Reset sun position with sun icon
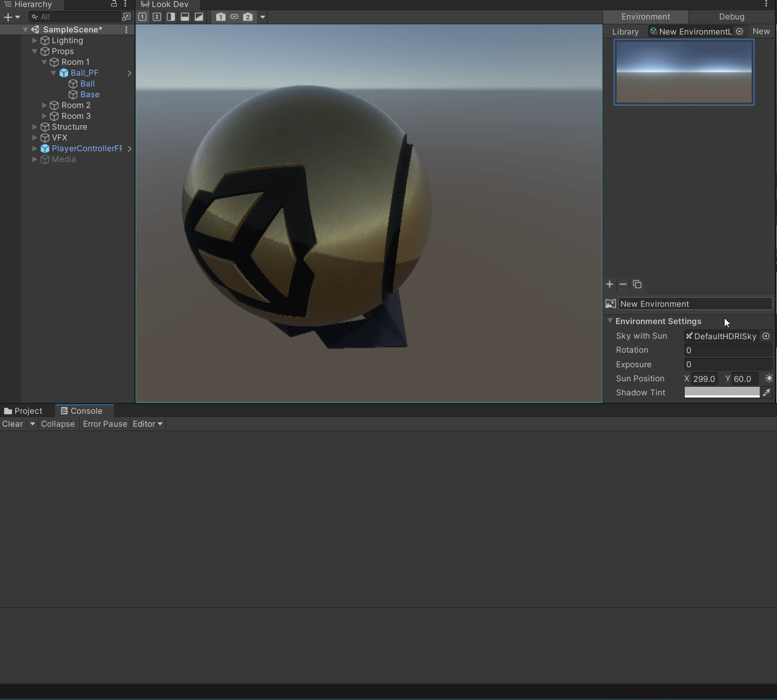 [769, 378]
